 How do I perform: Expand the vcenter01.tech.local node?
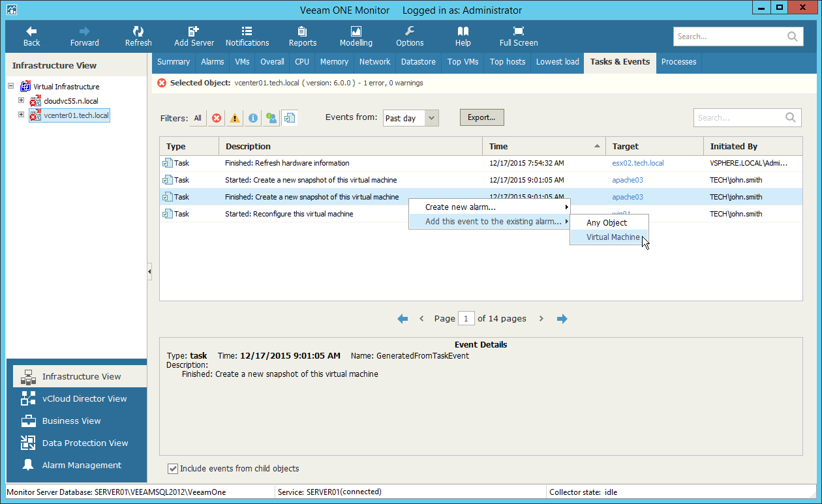pyautogui.click(x=22, y=115)
